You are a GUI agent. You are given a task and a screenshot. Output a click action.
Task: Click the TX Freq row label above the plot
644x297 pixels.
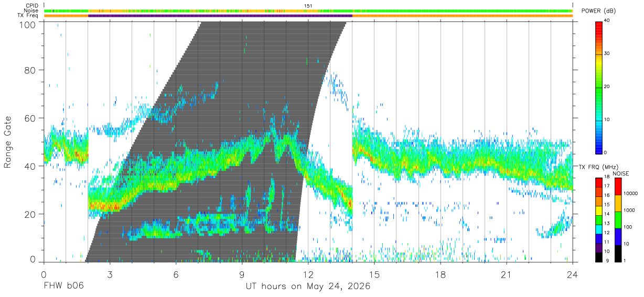[28, 16]
